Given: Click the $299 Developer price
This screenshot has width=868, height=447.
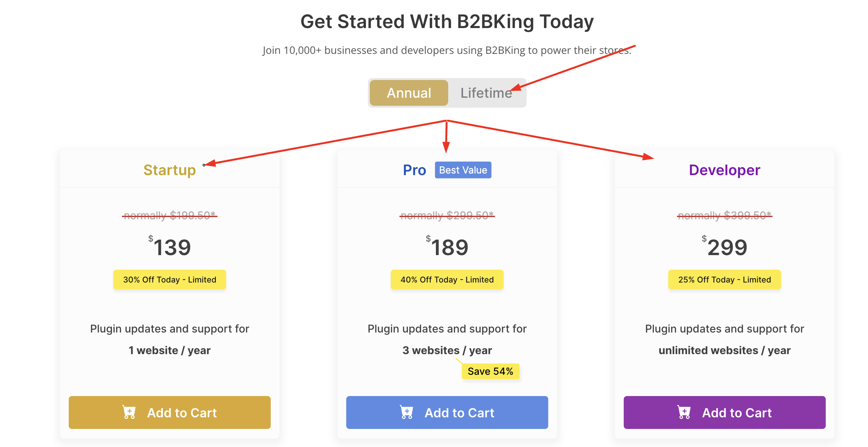Looking at the screenshot, I should click(x=724, y=247).
